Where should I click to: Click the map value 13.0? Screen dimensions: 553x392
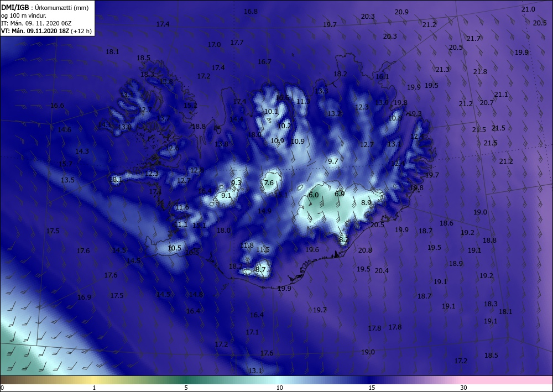124,127
